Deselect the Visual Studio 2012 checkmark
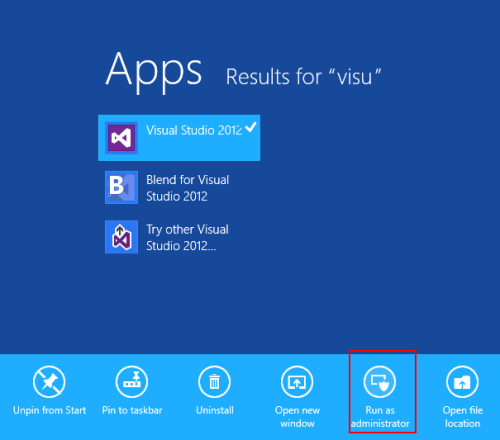 click(251, 127)
